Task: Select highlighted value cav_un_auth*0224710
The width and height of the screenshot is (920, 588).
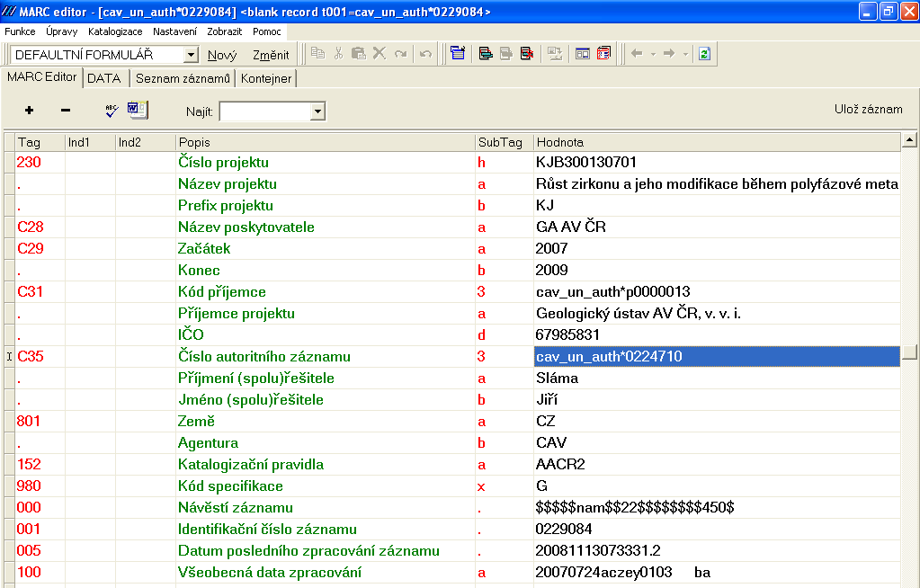Action: (x=717, y=356)
